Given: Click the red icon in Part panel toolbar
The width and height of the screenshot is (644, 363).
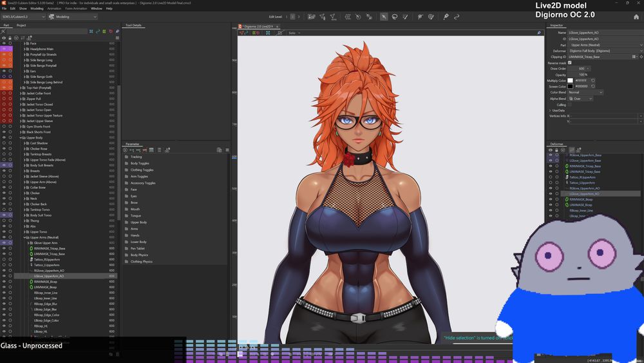Looking at the screenshot, I should point(111,31).
